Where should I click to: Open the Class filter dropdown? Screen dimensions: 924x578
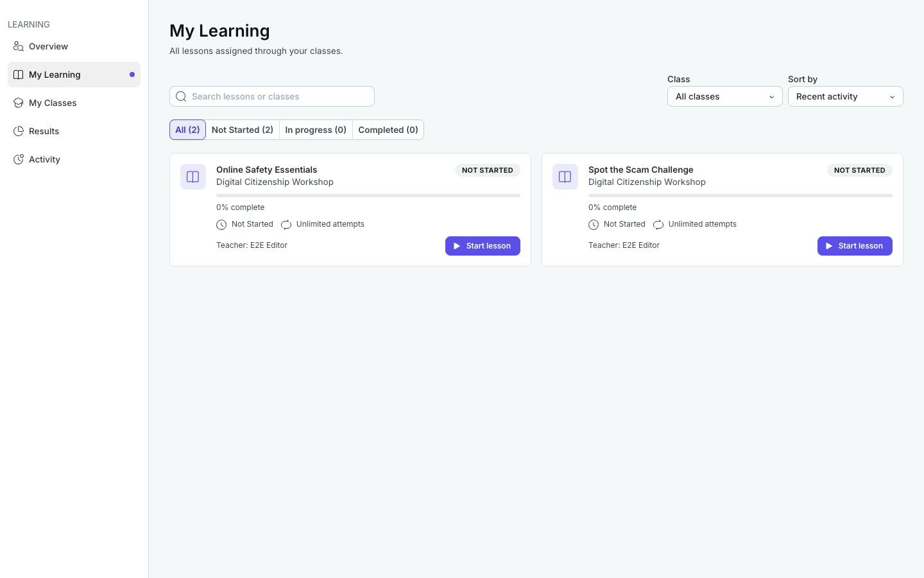click(x=725, y=96)
